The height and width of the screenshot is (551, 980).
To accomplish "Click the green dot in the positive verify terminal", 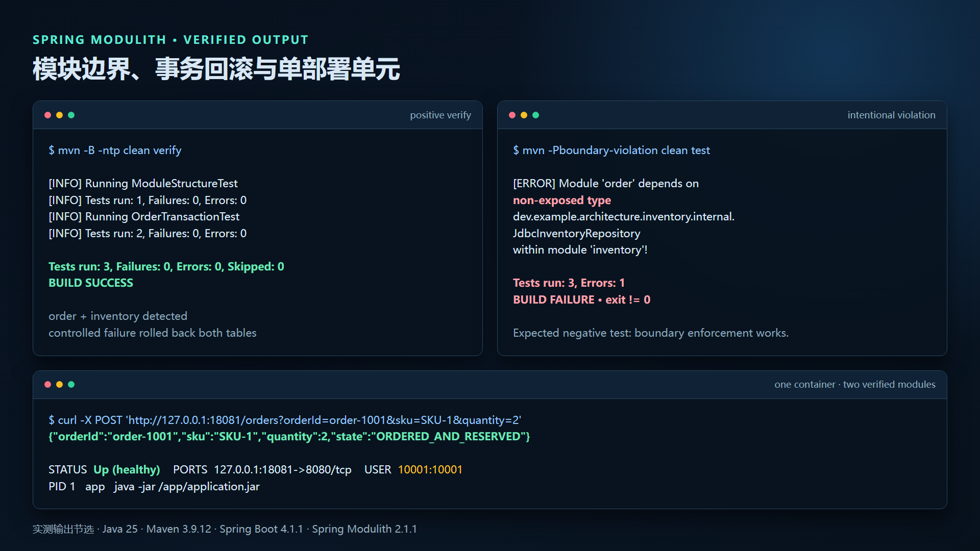I will [x=71, y=115].
